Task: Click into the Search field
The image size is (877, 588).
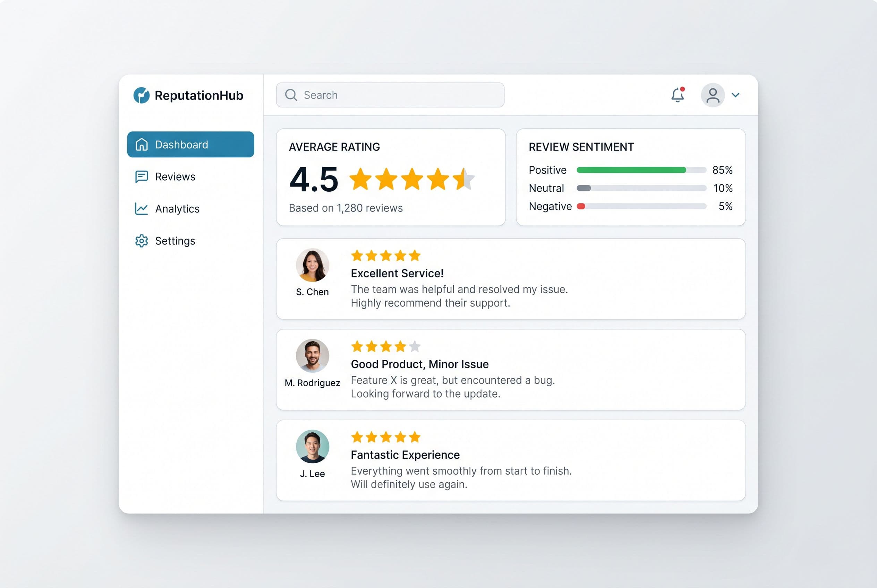Action: [390, 95]
